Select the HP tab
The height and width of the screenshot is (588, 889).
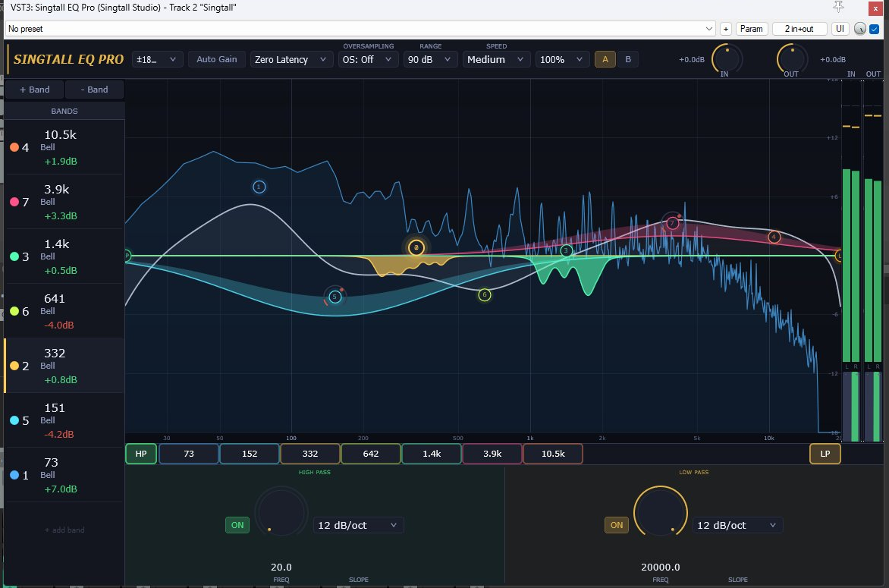(141, 454)
